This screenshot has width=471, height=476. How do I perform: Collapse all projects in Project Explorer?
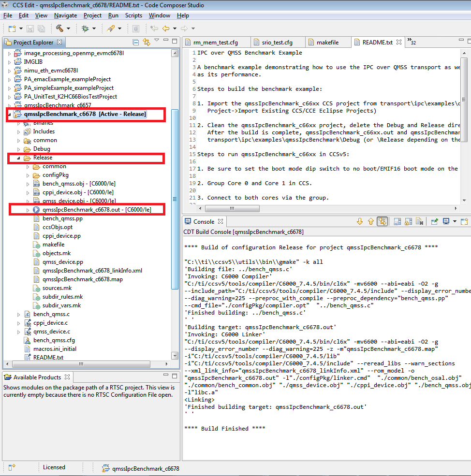coord(135,42)
